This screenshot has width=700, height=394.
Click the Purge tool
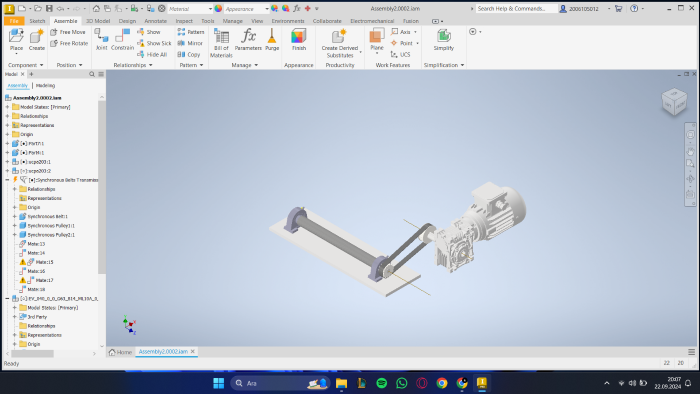coord(272,39)
